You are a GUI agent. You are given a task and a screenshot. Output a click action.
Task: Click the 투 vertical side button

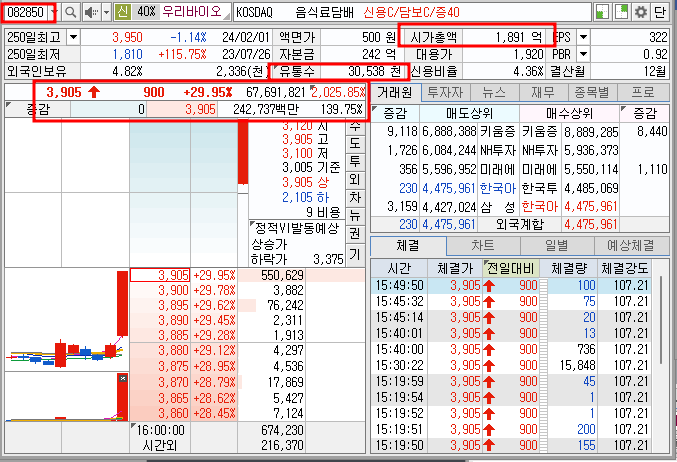pyautogui.click(x=355, y=161)
